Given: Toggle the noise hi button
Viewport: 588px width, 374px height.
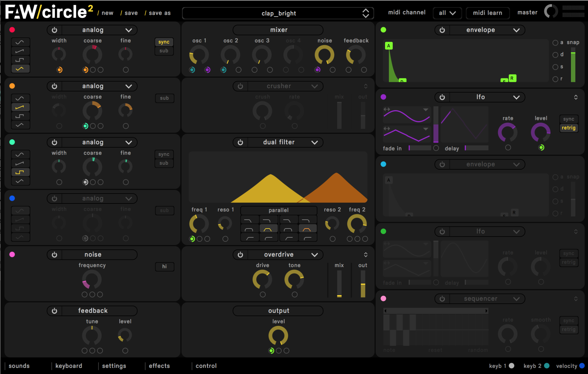Looking at the screenshot, I should [164, 267].
